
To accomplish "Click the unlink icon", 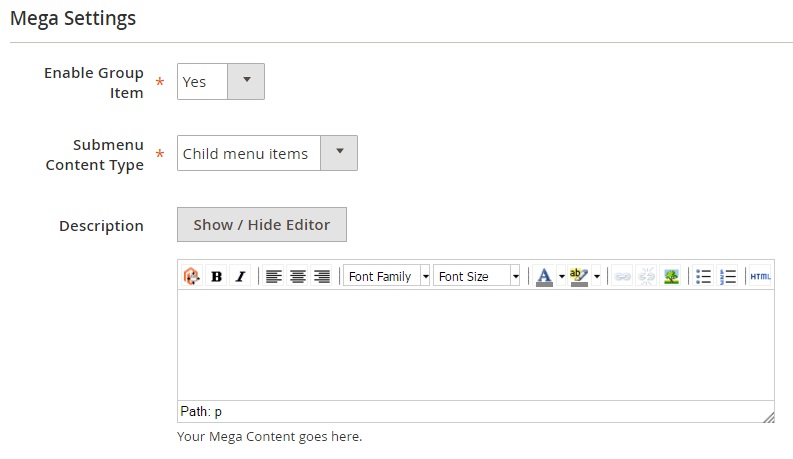I will click(647, 277).
